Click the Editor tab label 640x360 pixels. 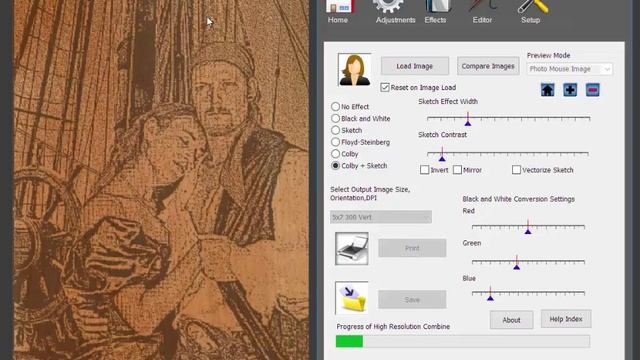tap(482, 20)
